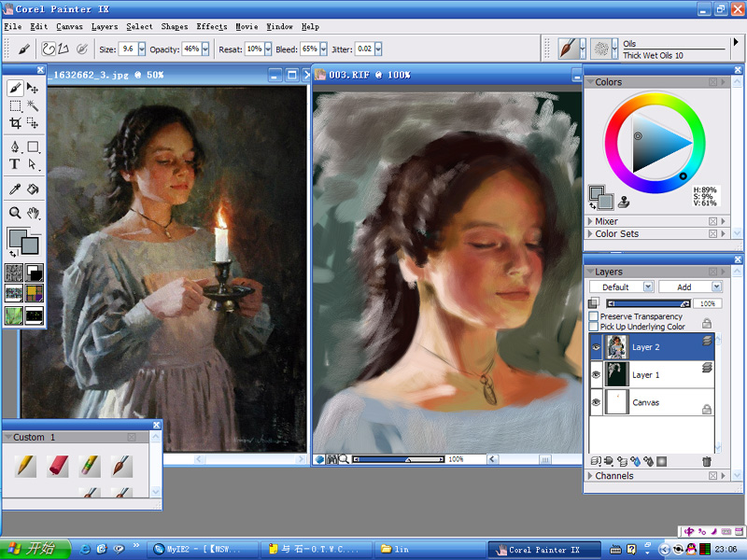Image resolution: width=747 pixels, height=560 pixels.
Task: Choose the Paint Bucket tool
Action: (33, 189)
